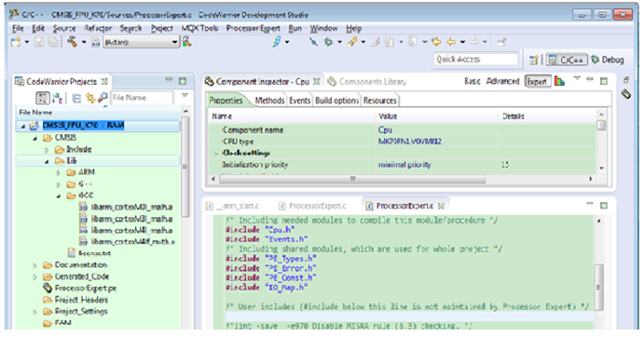
Task: Click the Open Perspective icon
Action: [533, 60]
